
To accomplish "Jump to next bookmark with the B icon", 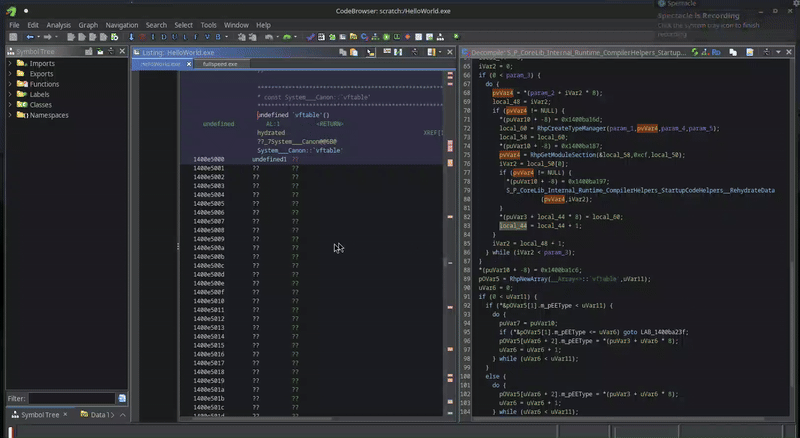I will (x=218, y=37).
